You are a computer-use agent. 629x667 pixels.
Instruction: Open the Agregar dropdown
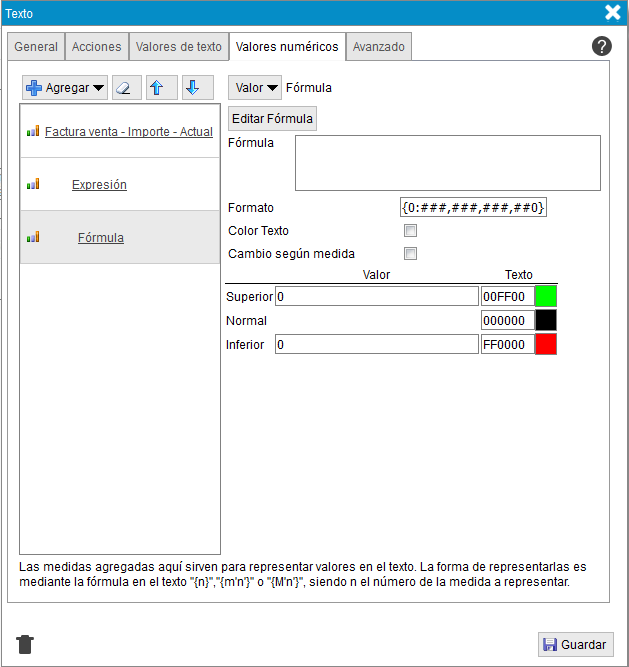66,88
